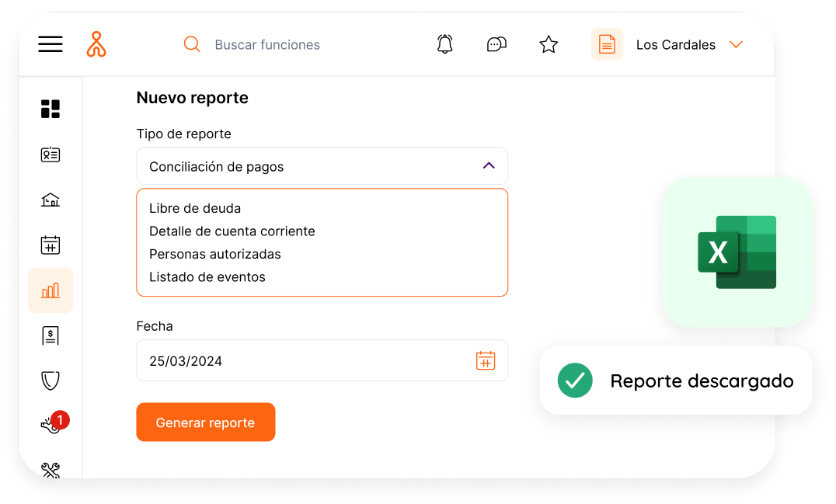The image size is (836, 504).
Task: Open the sidebar calendar icon
Action: [51, 245]
